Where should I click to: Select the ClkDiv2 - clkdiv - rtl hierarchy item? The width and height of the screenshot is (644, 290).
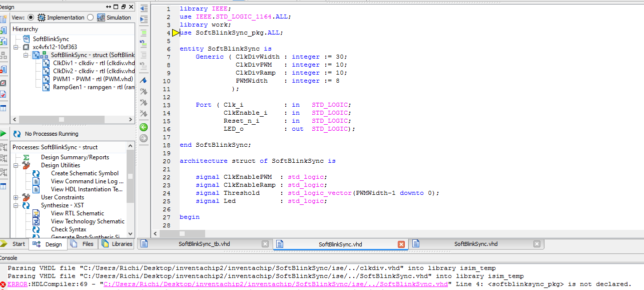point(94,71)
